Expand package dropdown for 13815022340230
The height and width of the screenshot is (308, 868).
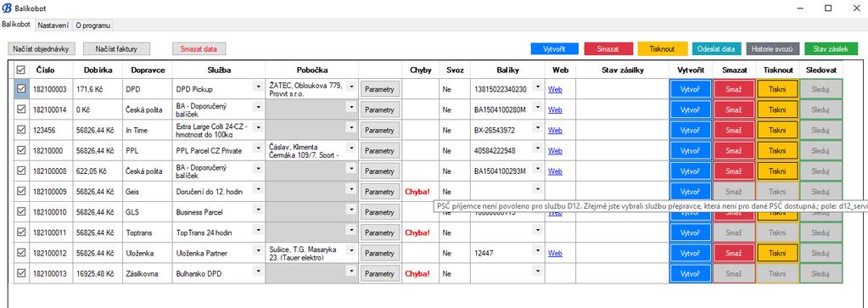(x=538, y=87)
